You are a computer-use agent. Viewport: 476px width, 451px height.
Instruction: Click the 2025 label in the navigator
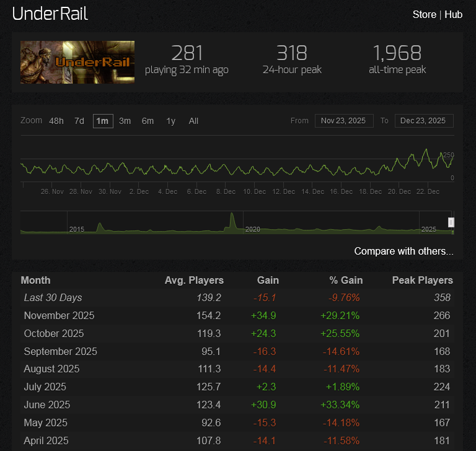pos(429,229)
